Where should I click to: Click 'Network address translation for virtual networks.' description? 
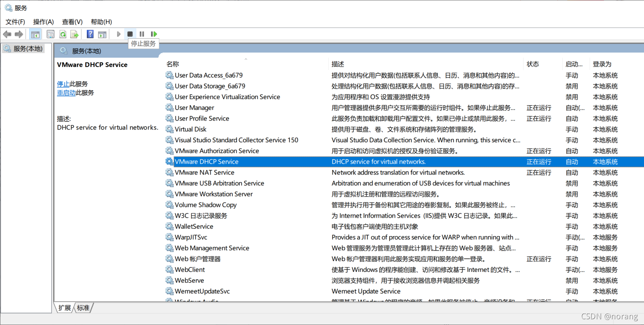click(x=398, y=172)
